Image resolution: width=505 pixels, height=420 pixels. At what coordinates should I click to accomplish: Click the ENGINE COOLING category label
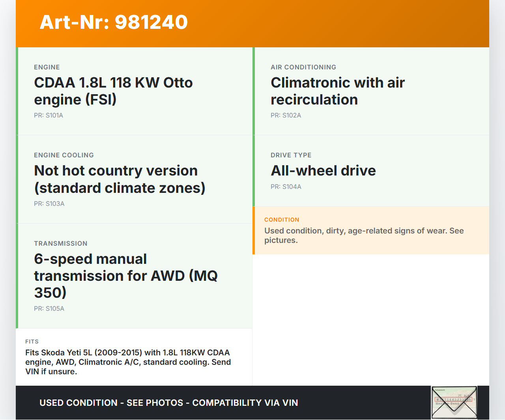[x=64, y=155]
